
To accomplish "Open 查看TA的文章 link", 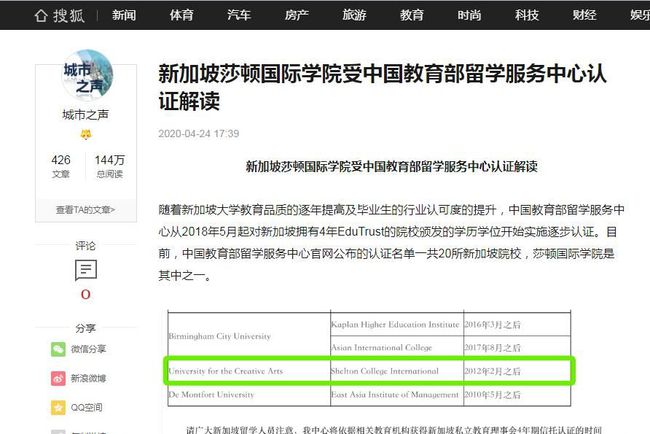I will coord(85,210).
